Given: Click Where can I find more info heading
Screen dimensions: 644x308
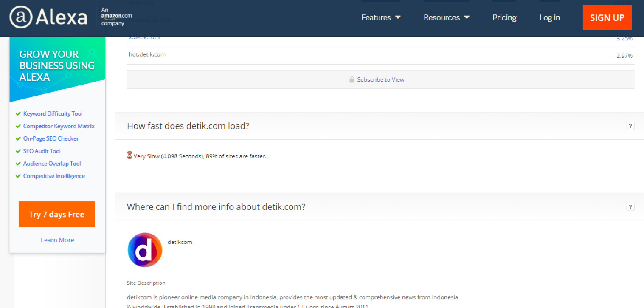Looking at the screenshot, I should (x=216, y=207).
